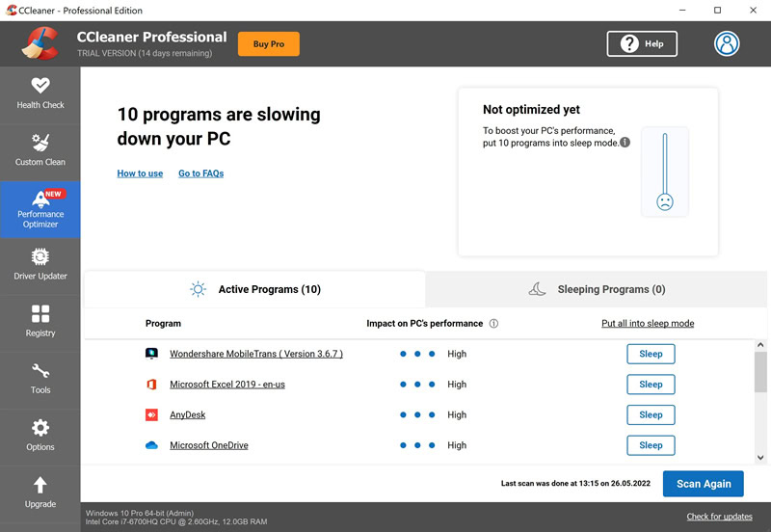
Task: Open the Registry cleaner section
Action: point(40,323)
